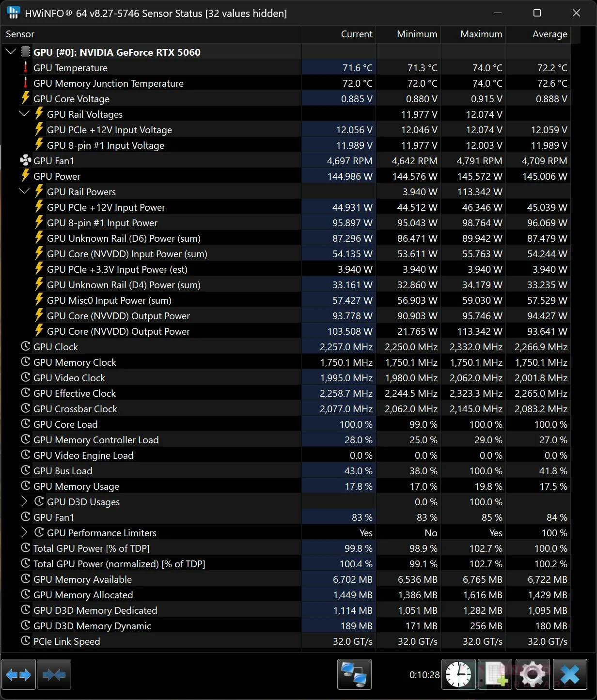Select GPU Unknown Rail (D4) Power row
The image size is (597, 700).
[286, 285]
